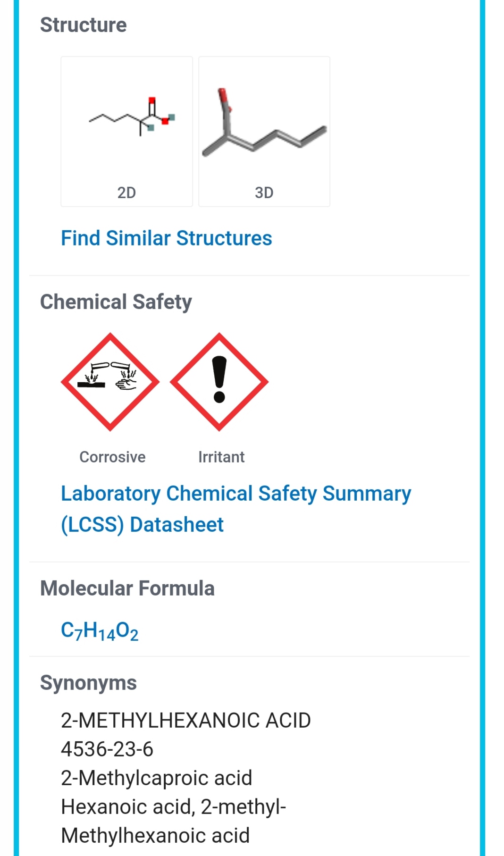Tap the Corrosive hazard pictogram

110,382
